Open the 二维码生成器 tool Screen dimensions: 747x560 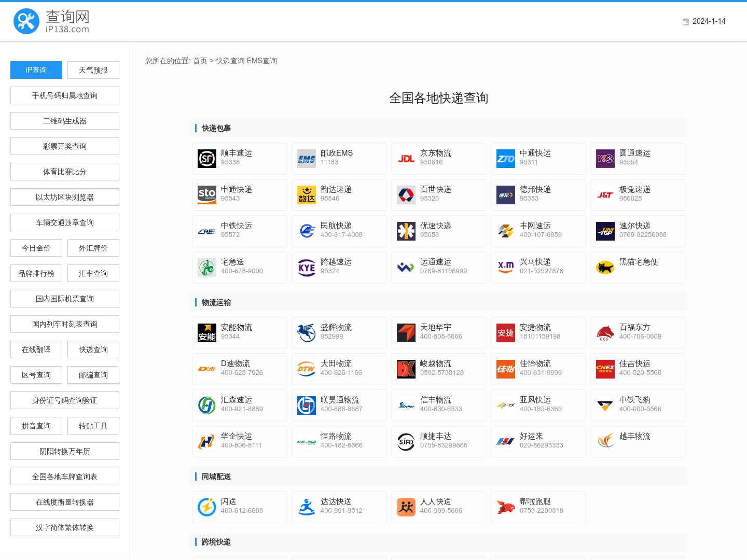(65, 121)
